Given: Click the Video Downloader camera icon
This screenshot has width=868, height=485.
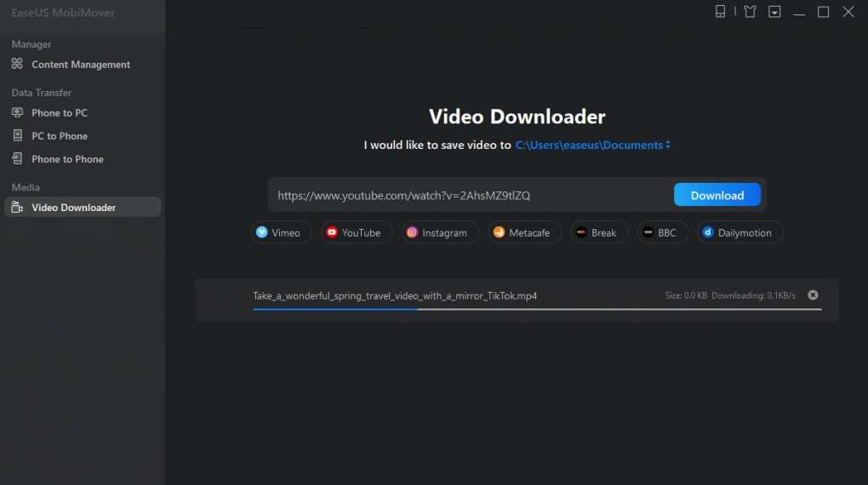Looking at the screenshot, I should 17,207.
